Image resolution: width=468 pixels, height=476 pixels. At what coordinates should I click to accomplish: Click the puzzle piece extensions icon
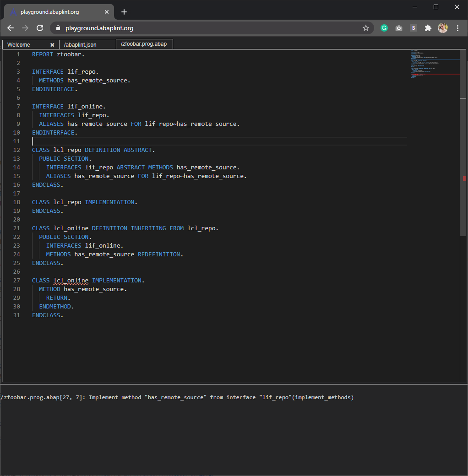[428, 28]
